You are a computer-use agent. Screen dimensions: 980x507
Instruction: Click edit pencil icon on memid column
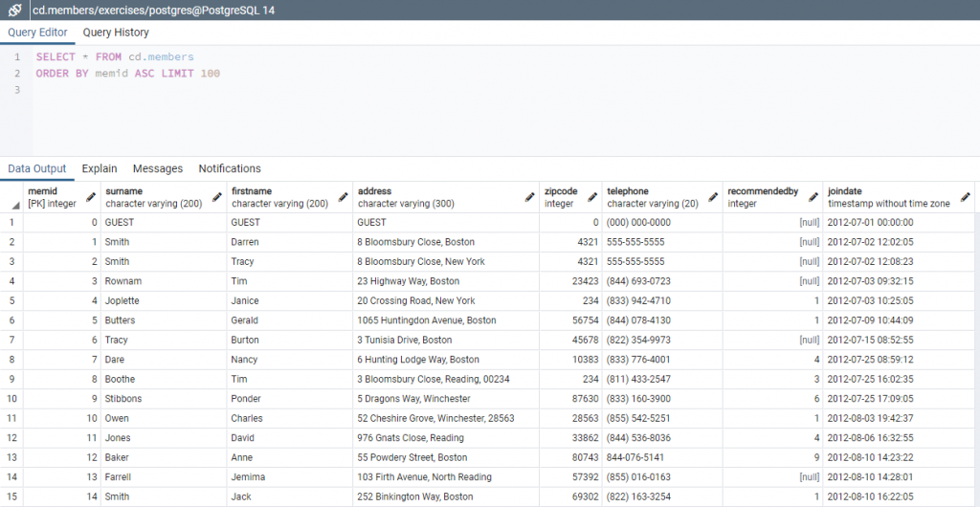pyautogui.click(x=91, y=197)
